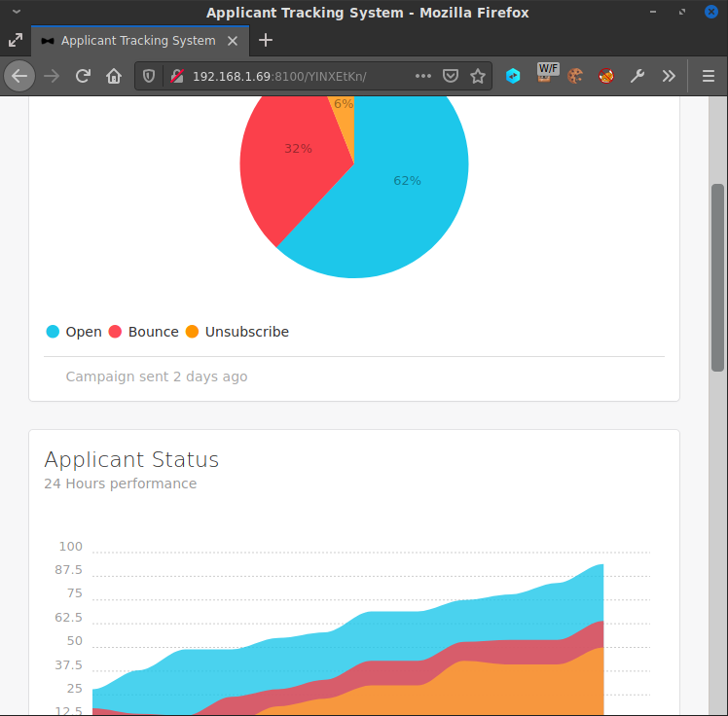728x716 pixels.
Task: Open a new browser tab
Action: (x=266, y=41)
